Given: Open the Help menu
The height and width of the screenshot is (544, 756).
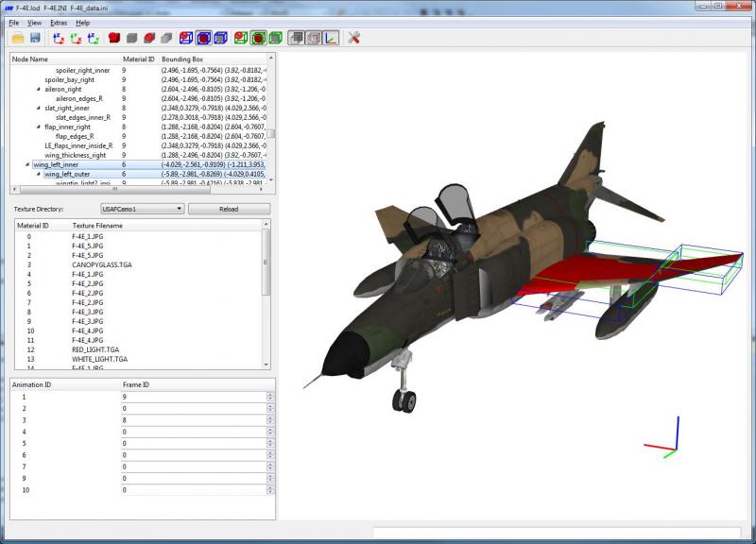Looking at the screenshot, I should (82, 23).
